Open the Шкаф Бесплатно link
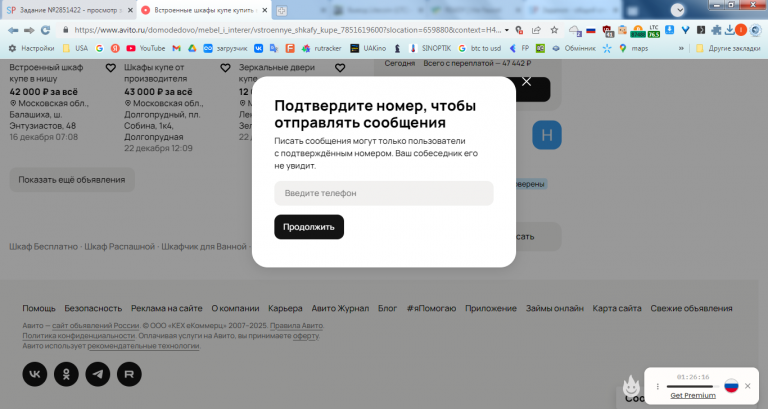Viewport: 768px width, 409px height. (x=44, y=246)
